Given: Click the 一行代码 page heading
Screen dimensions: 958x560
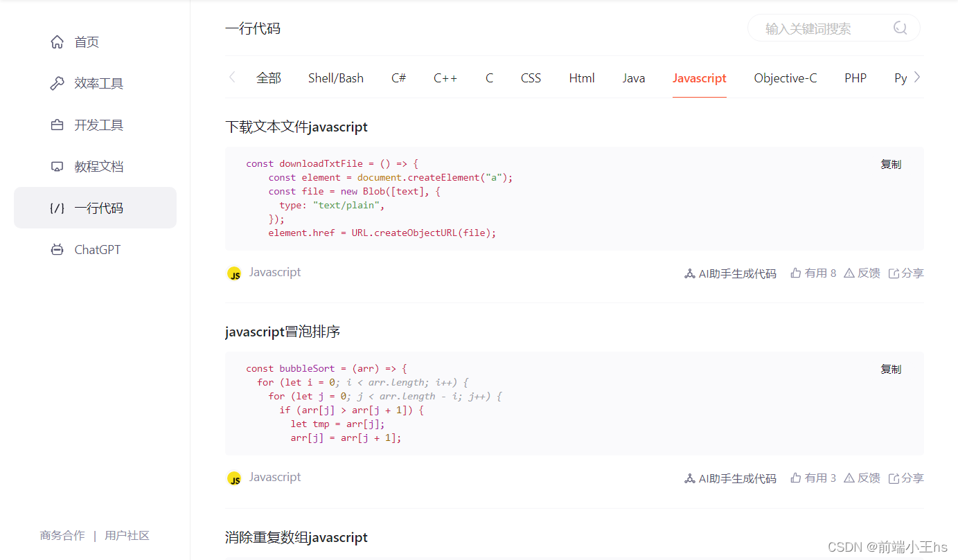Looking at the screenshot, I should (253, 29).
